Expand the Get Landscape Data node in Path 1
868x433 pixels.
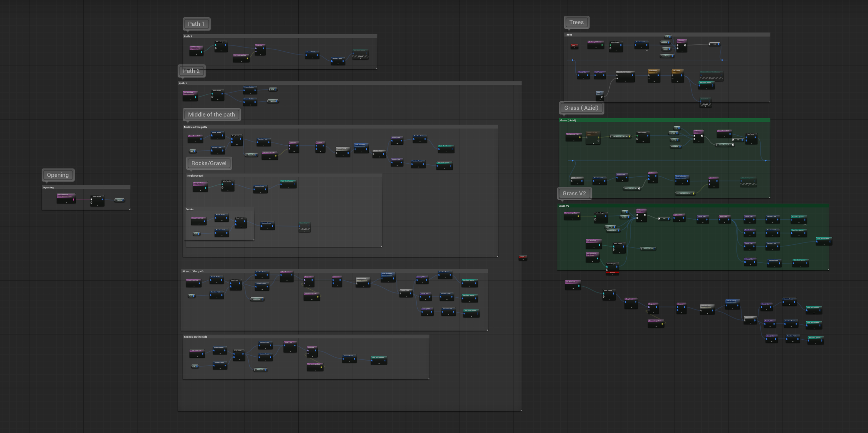click(x=241, y=61)
